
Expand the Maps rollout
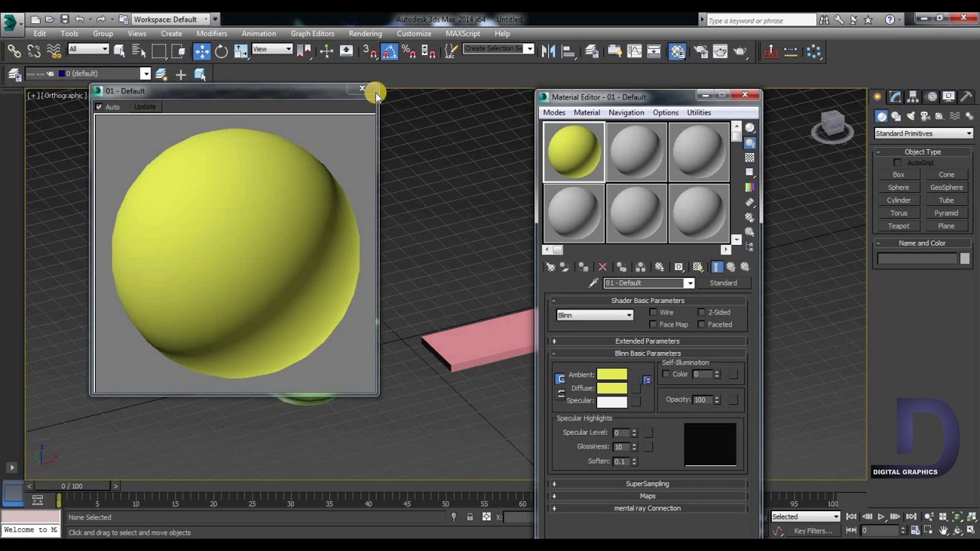(x=648, y=495)
